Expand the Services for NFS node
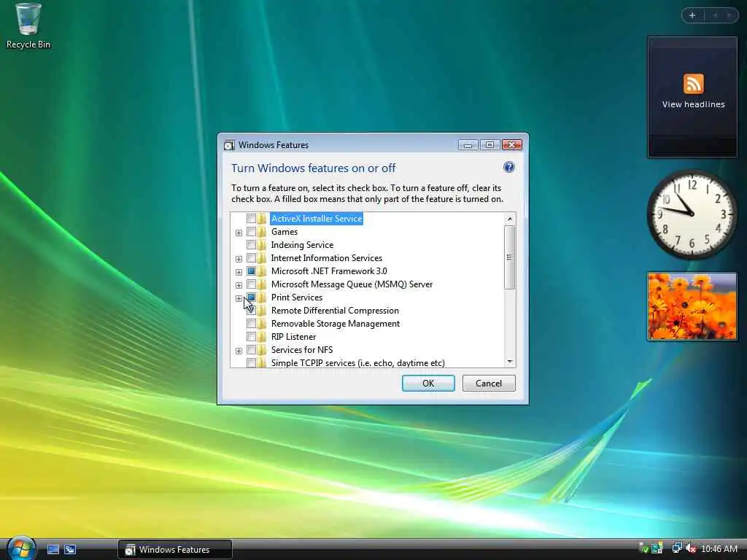747x560 pixels. [x=239, y=351]
